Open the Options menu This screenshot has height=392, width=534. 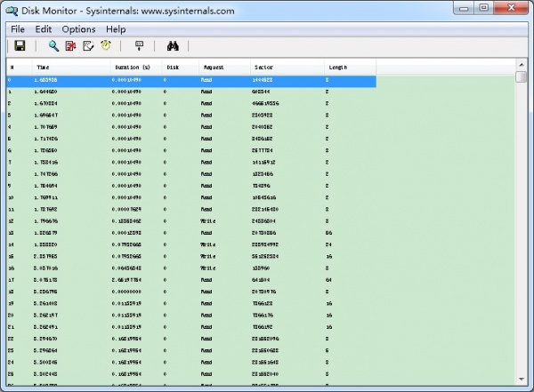[x=78, y=29]
